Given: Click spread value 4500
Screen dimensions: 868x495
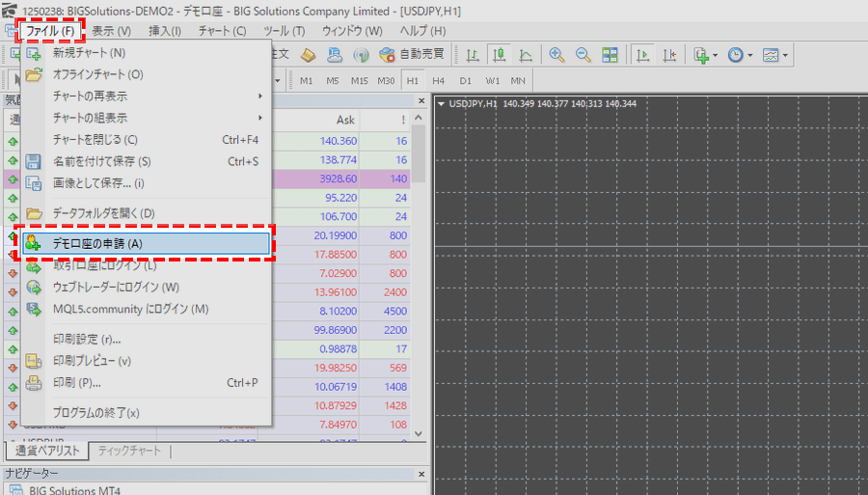Looking at the screenshot, I should (x=395, y=311).
